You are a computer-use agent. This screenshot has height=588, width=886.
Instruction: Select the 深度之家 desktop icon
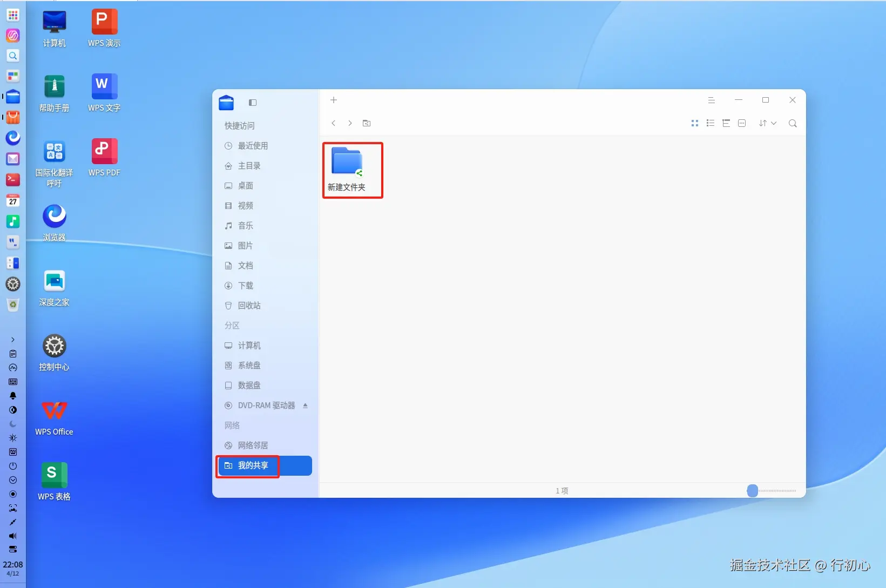coord(55,288)
